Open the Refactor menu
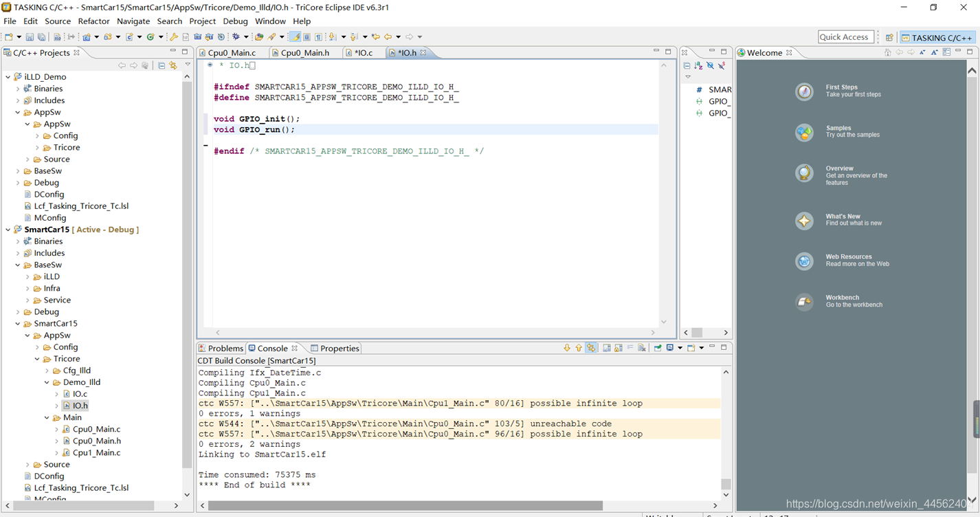Viewport: 980px width, 517px height. (93, 21)
